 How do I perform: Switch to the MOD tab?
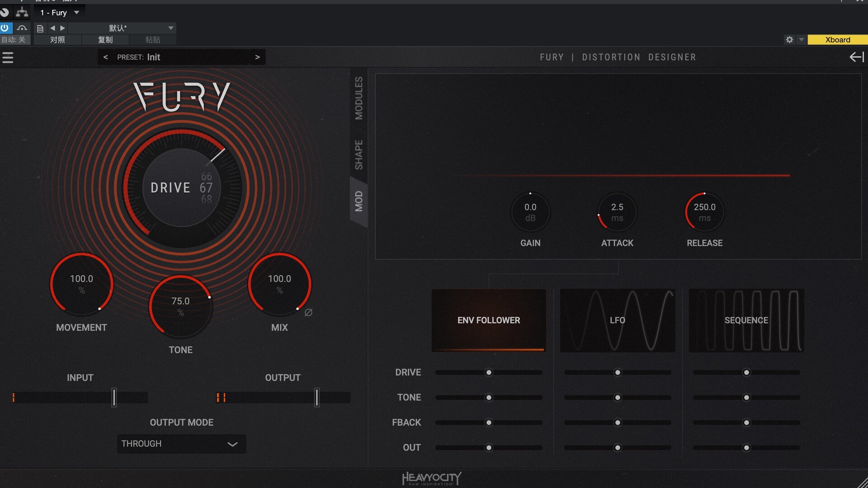(x=359, y=201)
